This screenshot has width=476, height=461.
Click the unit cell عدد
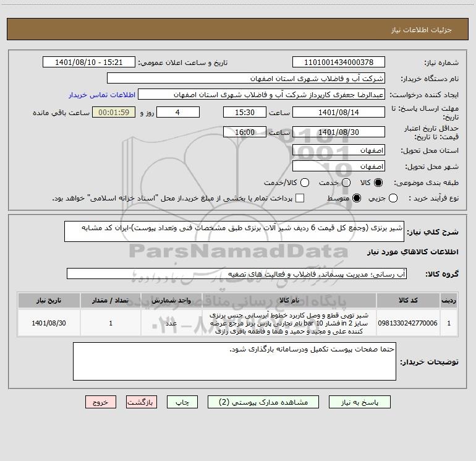click(171, 323)
